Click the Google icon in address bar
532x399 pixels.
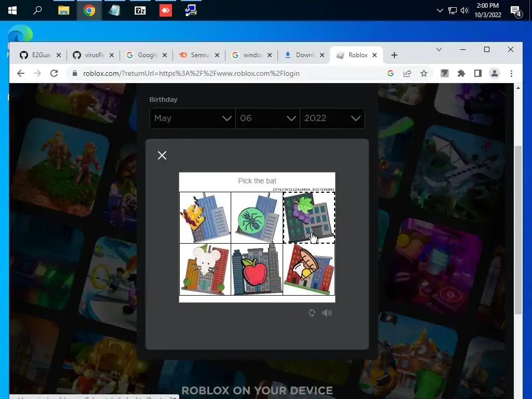(x=391, y=73)
